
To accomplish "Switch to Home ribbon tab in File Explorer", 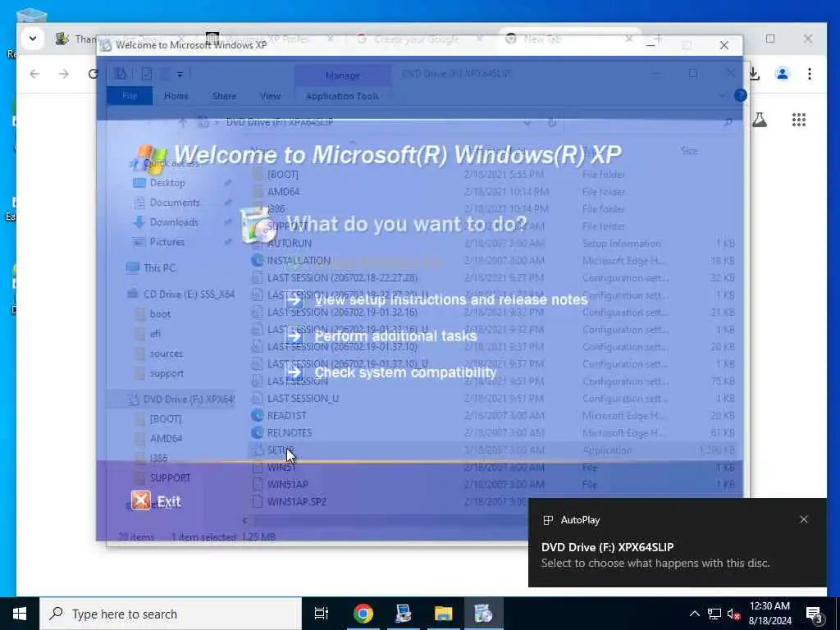I will tap(176, 96).
